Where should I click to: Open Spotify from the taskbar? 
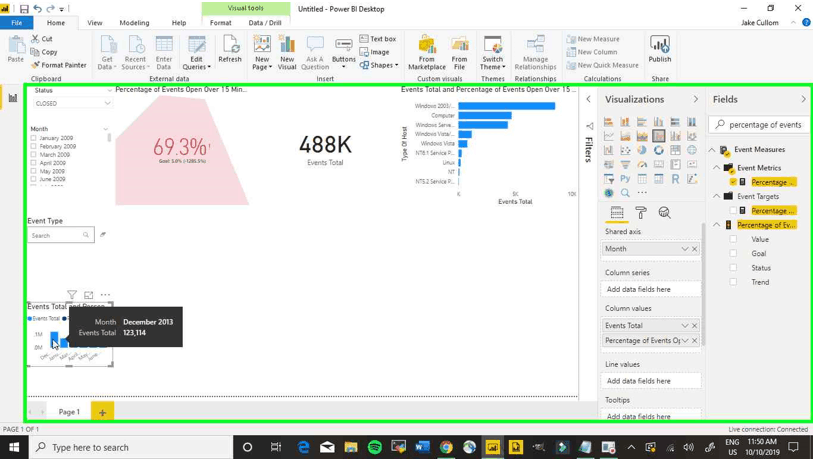[374, 447]
